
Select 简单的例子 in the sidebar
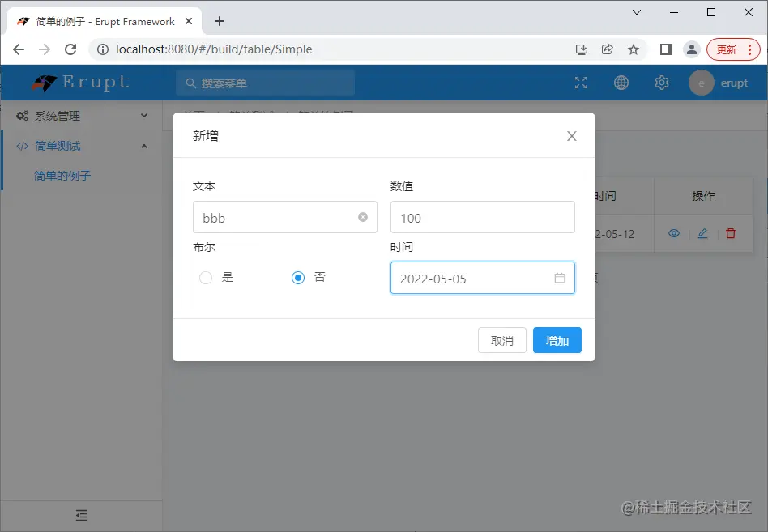(62, 176)
